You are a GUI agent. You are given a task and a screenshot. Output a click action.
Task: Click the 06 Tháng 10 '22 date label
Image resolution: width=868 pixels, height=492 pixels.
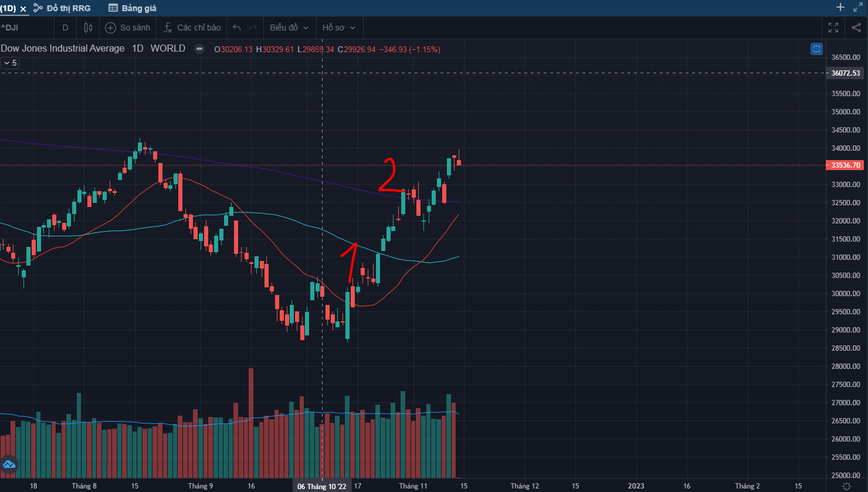(x=322, y=486)
